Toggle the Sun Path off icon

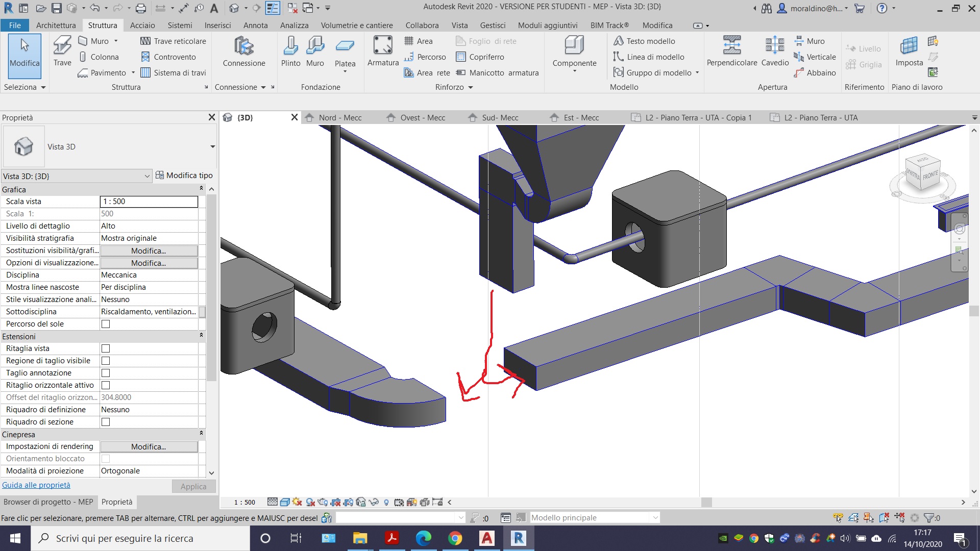(x=298, y=502)
